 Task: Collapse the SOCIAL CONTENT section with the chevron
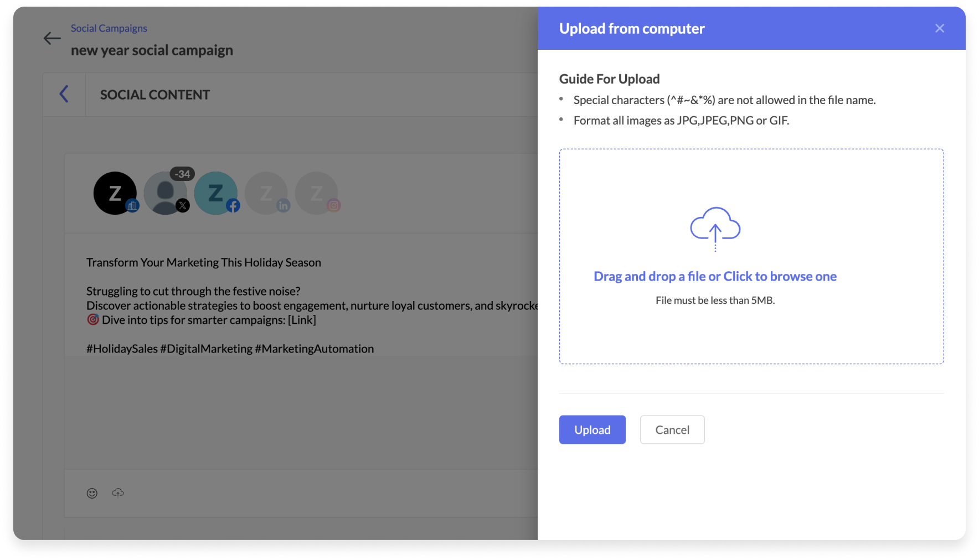point(64,94)
